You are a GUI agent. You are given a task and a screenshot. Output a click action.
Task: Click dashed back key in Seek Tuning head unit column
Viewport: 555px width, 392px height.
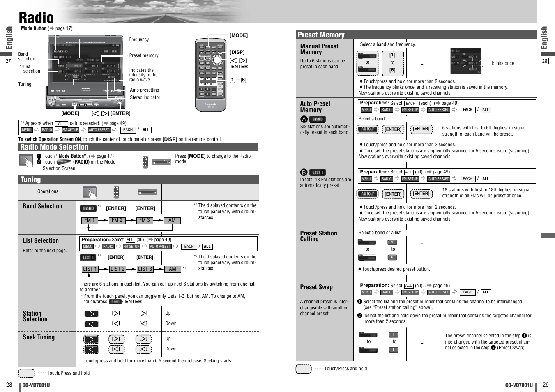143,349
